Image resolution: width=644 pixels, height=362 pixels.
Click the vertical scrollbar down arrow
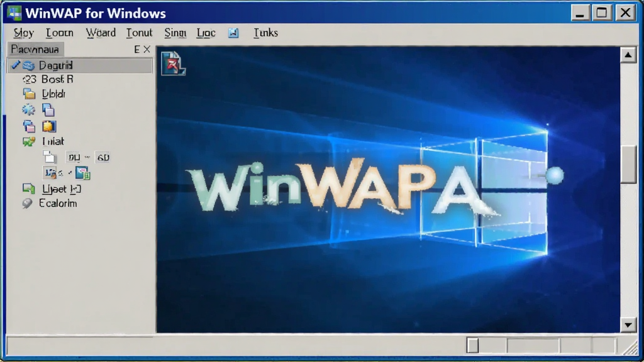pos(628,326)
